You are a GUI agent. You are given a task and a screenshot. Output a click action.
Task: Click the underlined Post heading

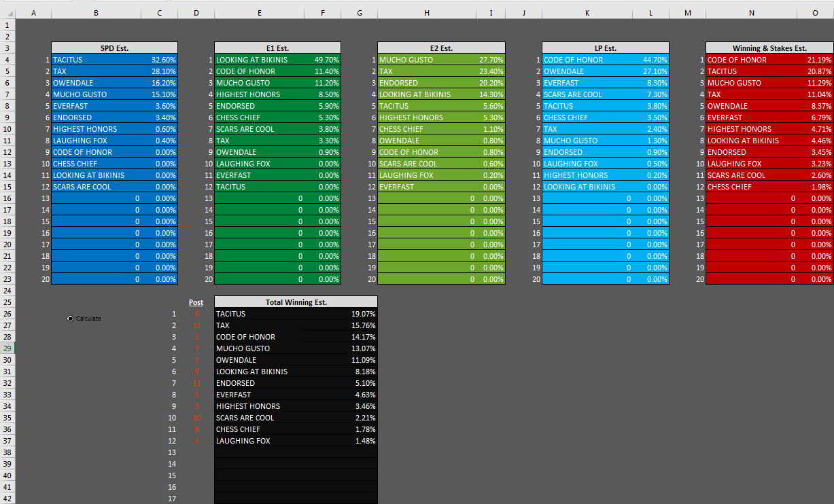pos(196,302)
